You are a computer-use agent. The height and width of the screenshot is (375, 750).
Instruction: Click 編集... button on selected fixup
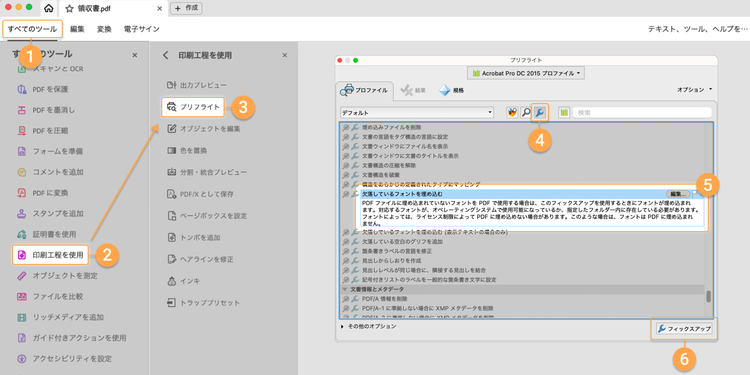tap(678, 194)
